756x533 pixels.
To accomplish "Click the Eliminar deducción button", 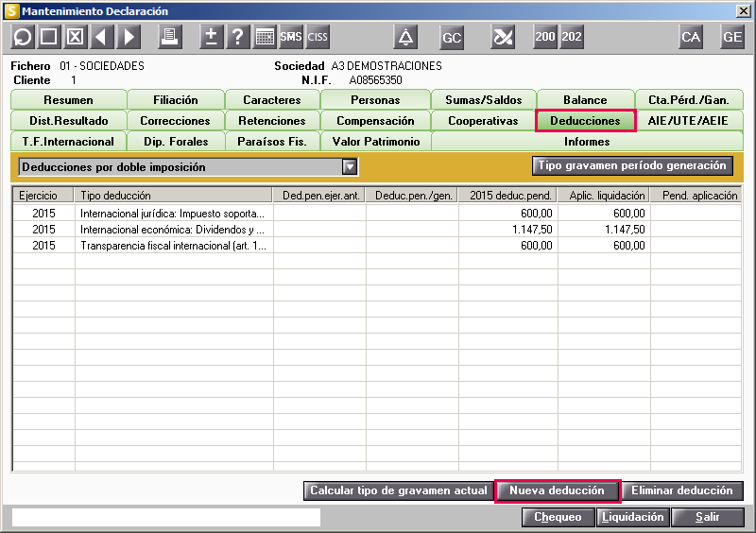I will click(x=681, y=490).
